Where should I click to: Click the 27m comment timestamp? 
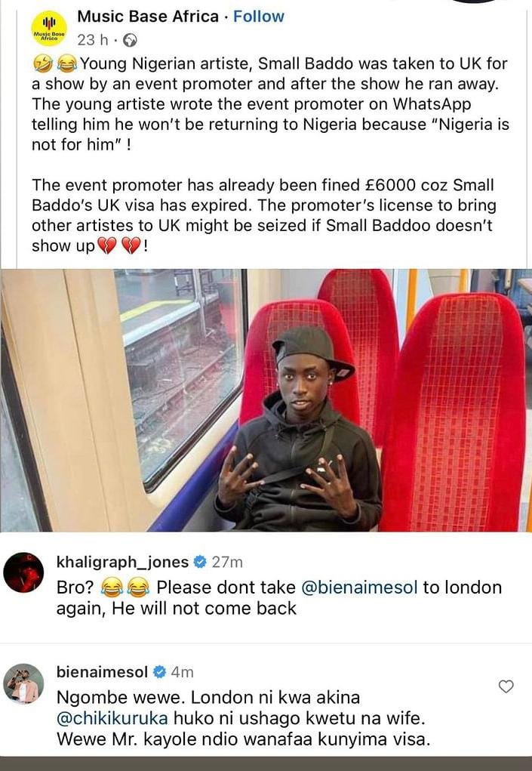pos(227,562)
